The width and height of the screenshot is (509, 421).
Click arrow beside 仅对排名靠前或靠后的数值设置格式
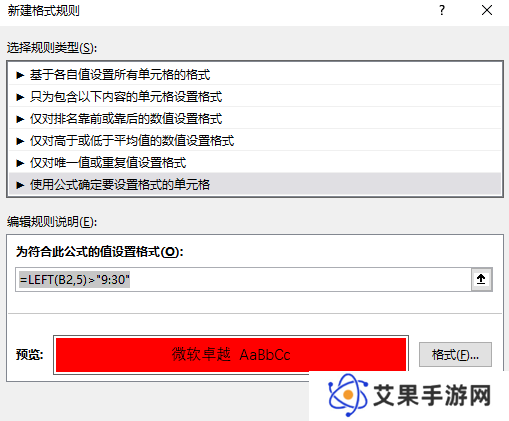click(x=20, y=119)
